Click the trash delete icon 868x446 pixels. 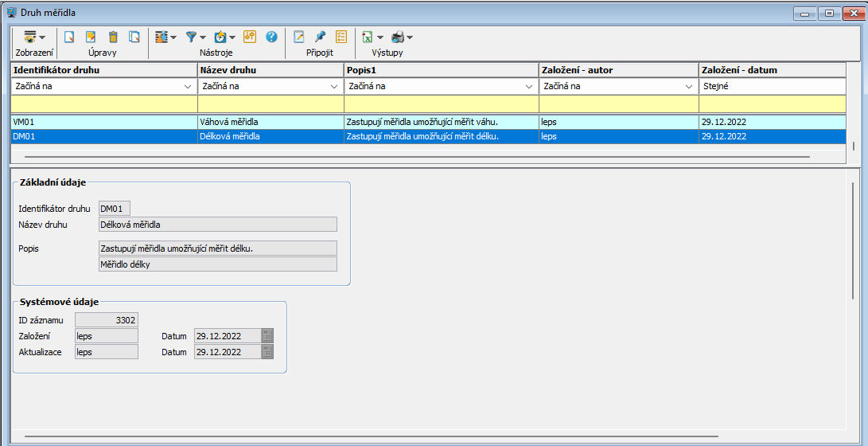113,37
